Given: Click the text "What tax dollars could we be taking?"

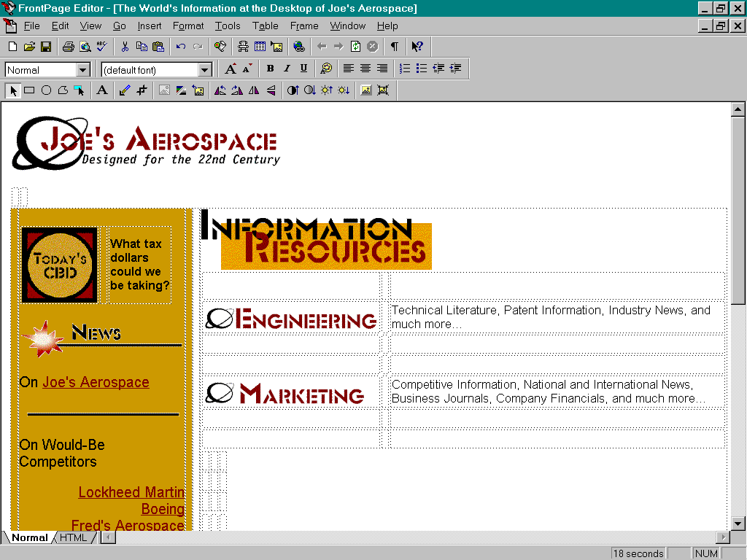Looking at the screenshot, I should click(140, 264).
